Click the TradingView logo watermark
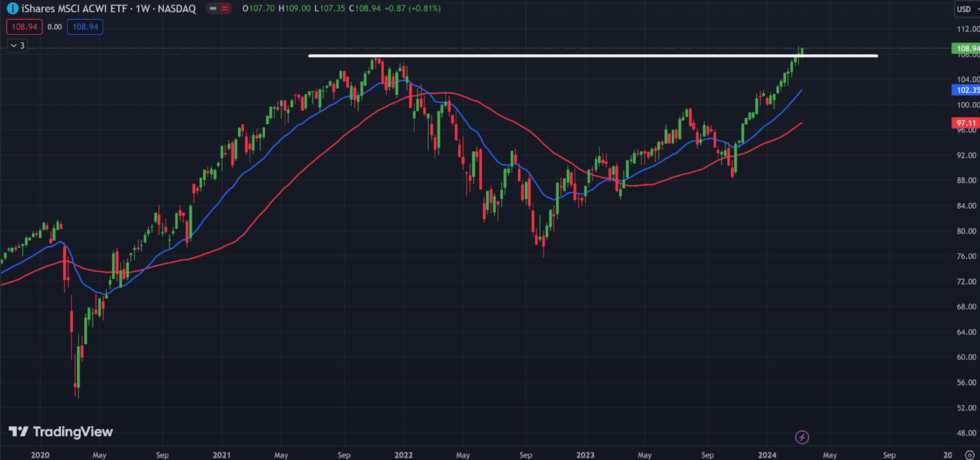 coord(61,432)
